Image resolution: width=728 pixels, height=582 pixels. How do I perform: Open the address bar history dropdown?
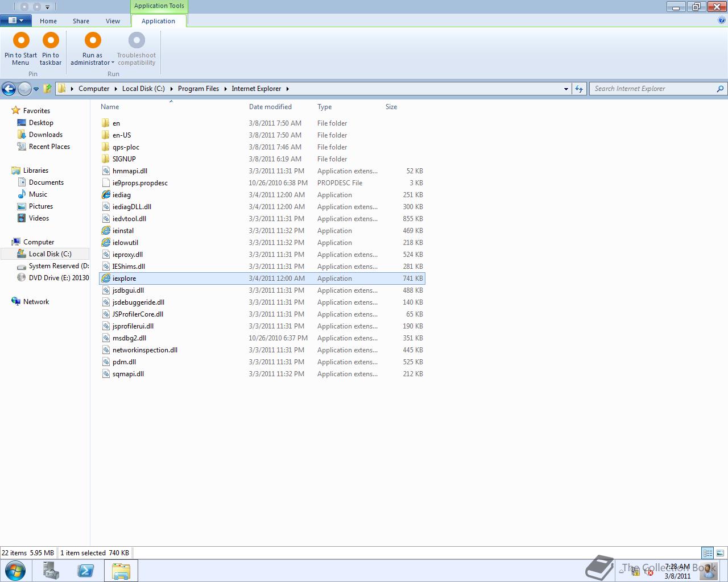[x=566, y=89]
